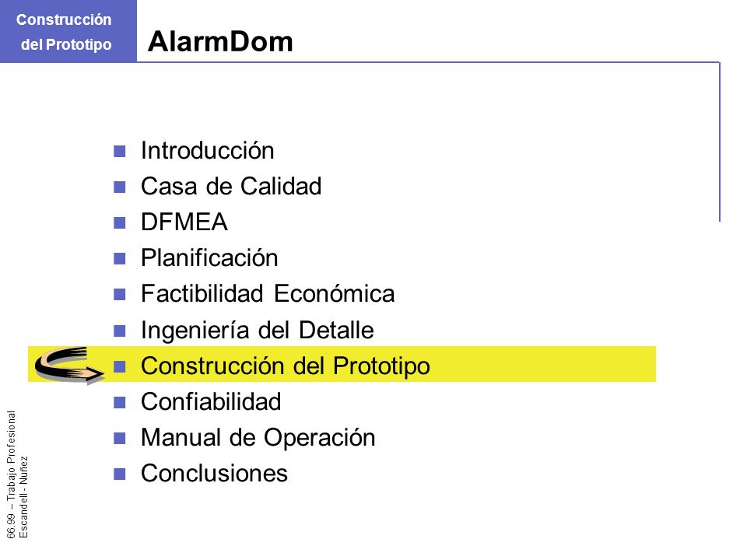Open the Factibilidad Económica entry

[268, 293]
